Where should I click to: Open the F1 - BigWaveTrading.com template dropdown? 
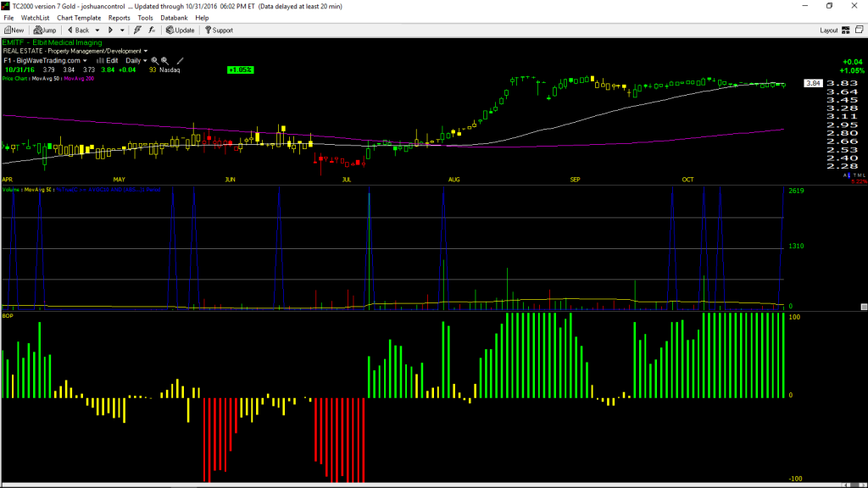pyautogui.click(x=85, y=61)
